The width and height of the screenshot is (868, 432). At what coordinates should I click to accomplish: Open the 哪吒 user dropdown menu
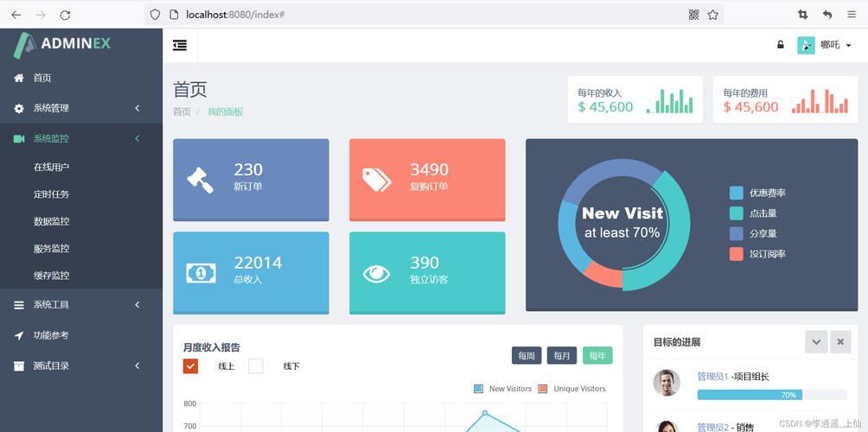tap(825, 45)
